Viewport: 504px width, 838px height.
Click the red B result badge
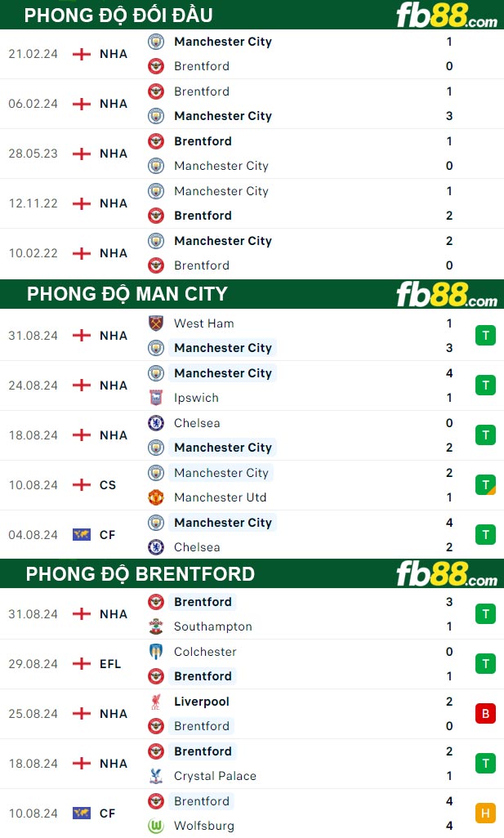tap(485, 714)
